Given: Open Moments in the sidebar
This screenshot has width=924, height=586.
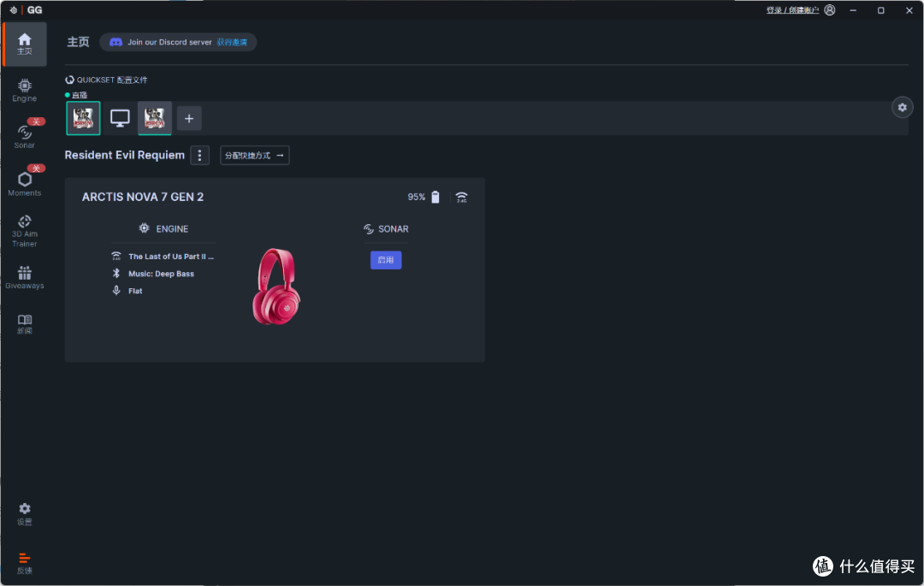Looking at the screenshot, I should (x=24, y=182).
